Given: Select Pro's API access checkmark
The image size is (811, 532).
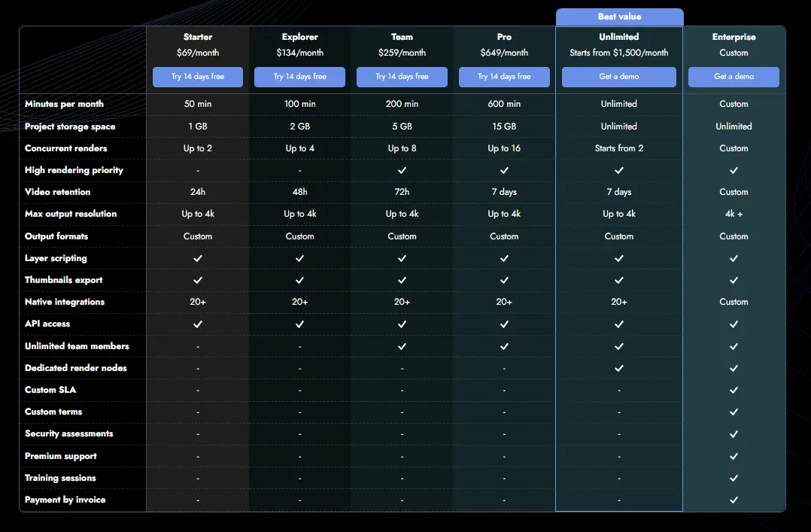Looking at the screenshot, I should [x=504, y=324].
